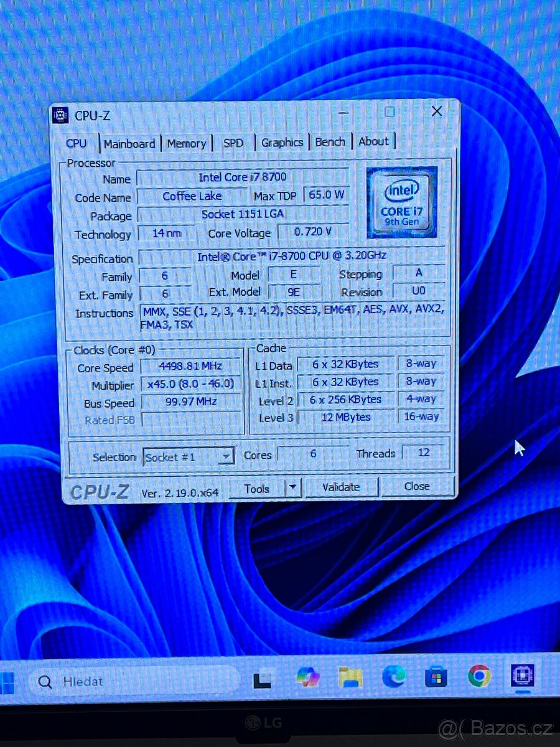Screen dimensions: 560x747
Task: Click the technology value 14 nm
Action: 167,233
